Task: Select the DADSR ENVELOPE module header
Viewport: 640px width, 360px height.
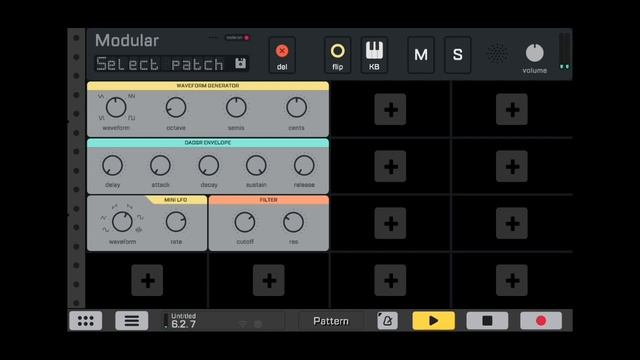Action: (x=208, y=143)
